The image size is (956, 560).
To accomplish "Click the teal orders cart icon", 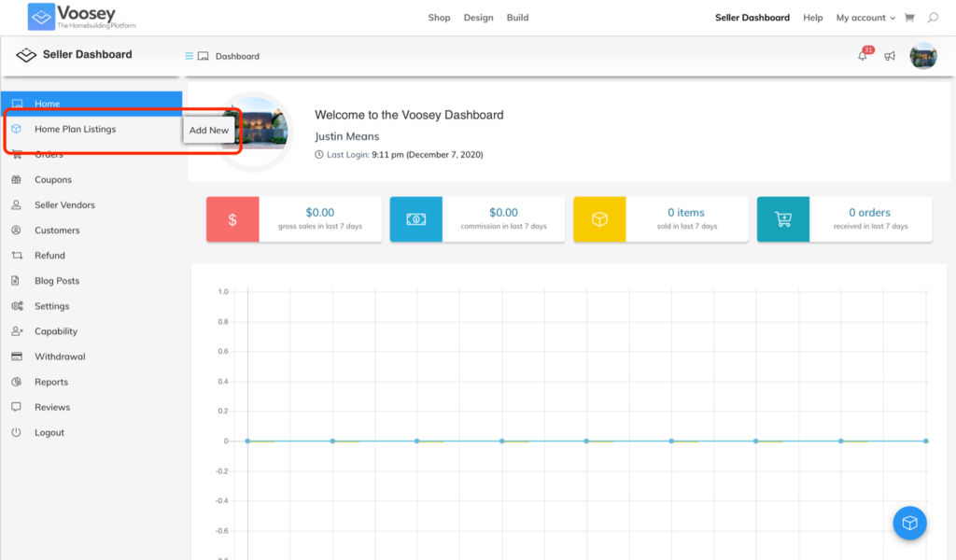I will [783, 219].
